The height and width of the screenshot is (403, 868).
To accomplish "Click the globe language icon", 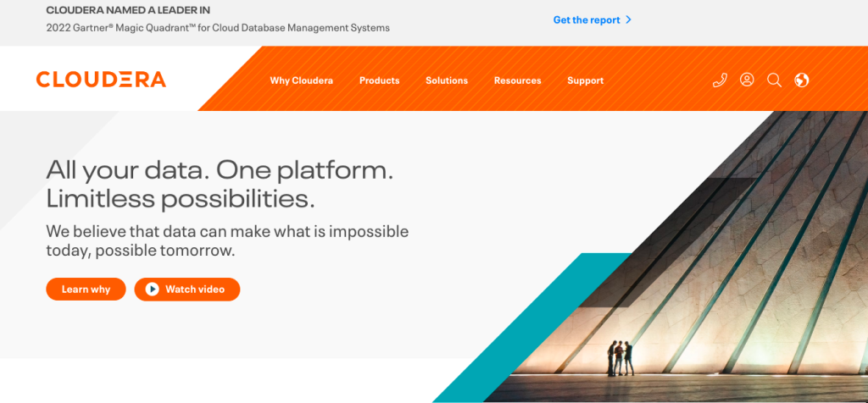I will [x=802, y=80].
